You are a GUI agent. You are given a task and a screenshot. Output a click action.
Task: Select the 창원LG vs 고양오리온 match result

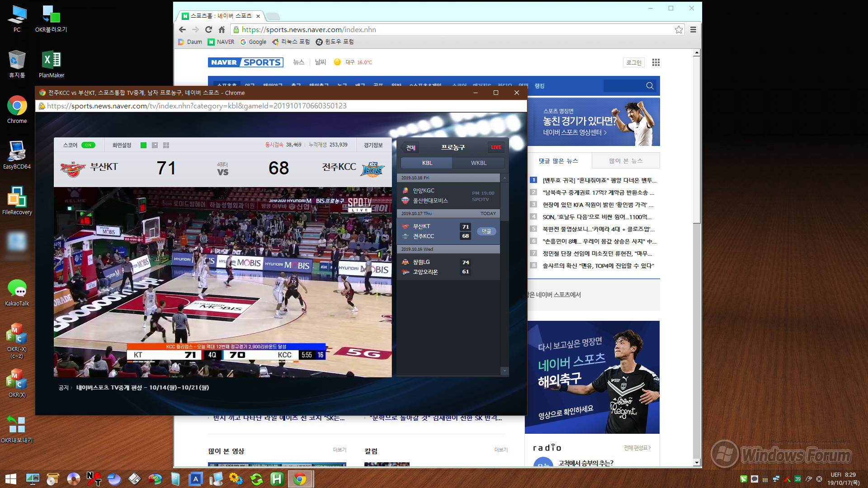click(448, 267)
